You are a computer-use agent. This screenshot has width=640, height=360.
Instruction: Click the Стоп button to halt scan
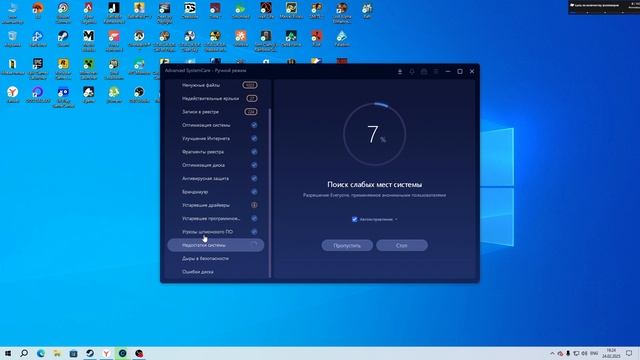(x=402, y=245)
